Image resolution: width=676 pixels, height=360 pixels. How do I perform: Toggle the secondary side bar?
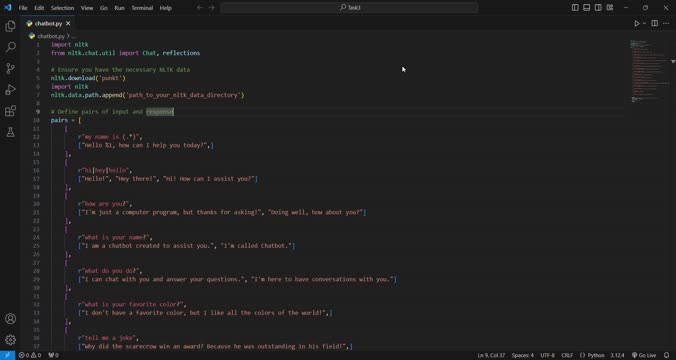598,8
